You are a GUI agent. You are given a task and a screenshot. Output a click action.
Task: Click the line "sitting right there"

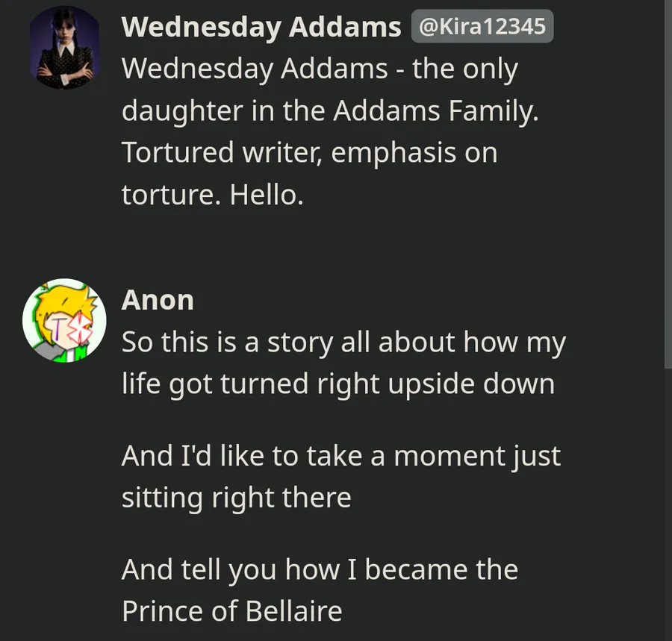click(x=236, y=497)
